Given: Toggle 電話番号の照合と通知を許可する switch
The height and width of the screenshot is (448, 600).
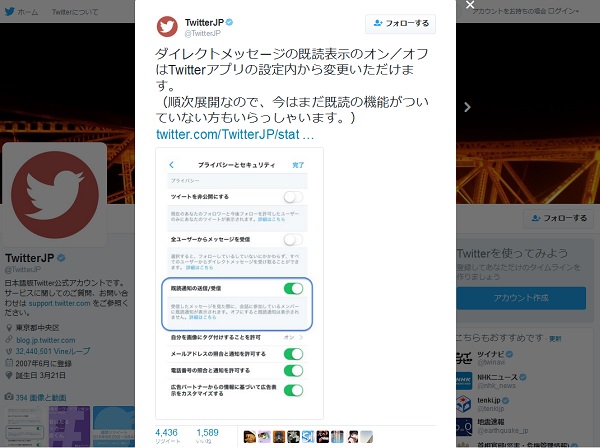Looking at the screenshot, I should 293,370.
